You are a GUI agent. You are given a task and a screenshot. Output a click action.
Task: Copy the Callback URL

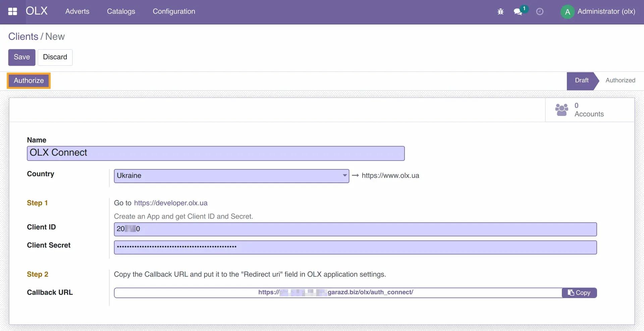click(579, 293)
